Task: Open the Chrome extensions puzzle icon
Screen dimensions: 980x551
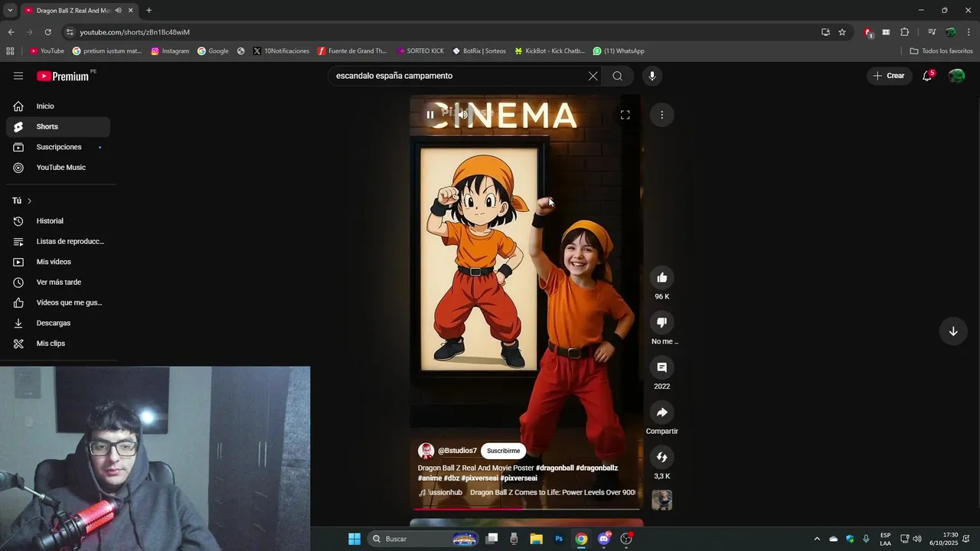Action: 905,32
